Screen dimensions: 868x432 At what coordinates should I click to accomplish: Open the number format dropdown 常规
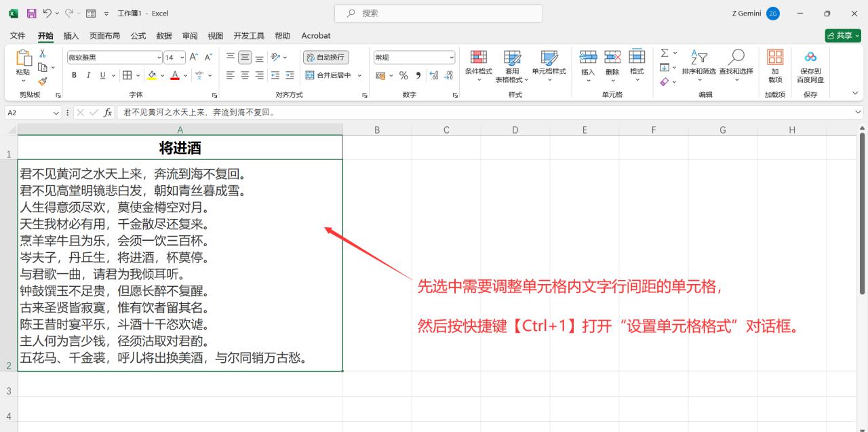click(x=452, y=58)
